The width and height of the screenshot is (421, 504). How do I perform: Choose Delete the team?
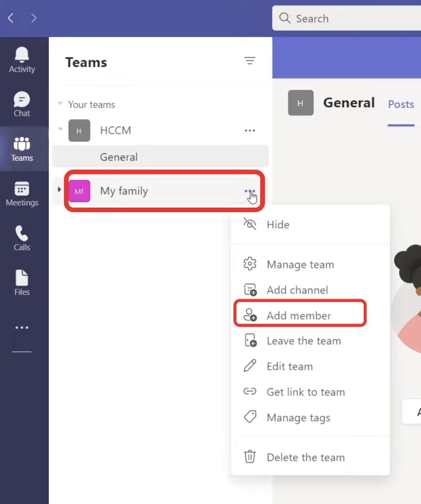click(x=311, y=457)
